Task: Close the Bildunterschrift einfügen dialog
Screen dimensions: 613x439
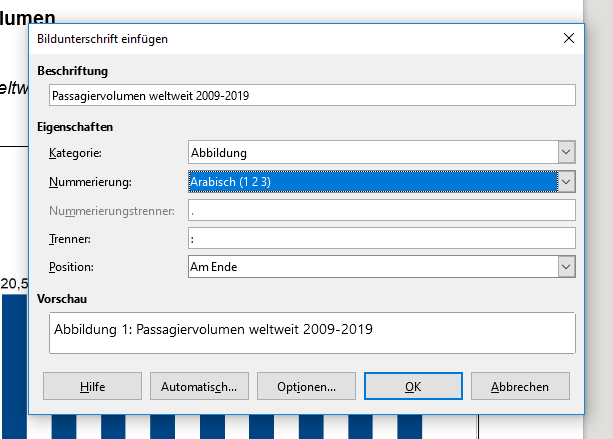Action: (569, 38)
